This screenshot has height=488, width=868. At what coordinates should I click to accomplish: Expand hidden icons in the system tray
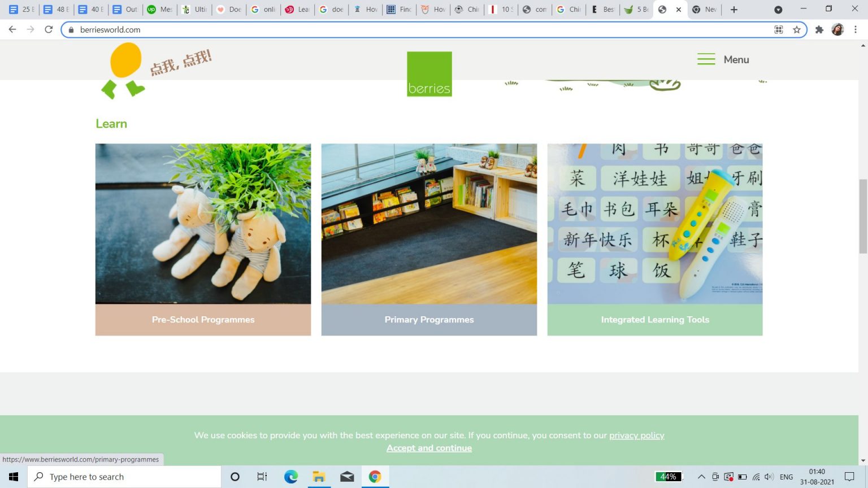click(x=701, y=476)
